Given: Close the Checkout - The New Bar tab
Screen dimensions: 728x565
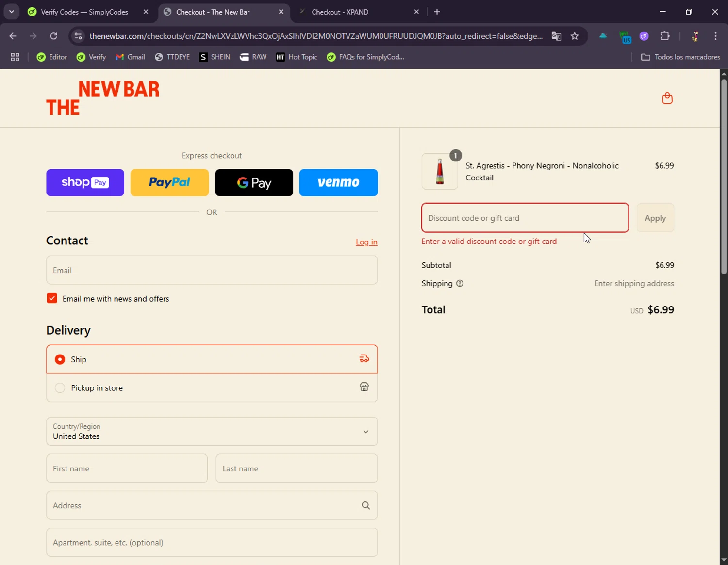Looking at the screenshot, I should [x=281, y=12].
